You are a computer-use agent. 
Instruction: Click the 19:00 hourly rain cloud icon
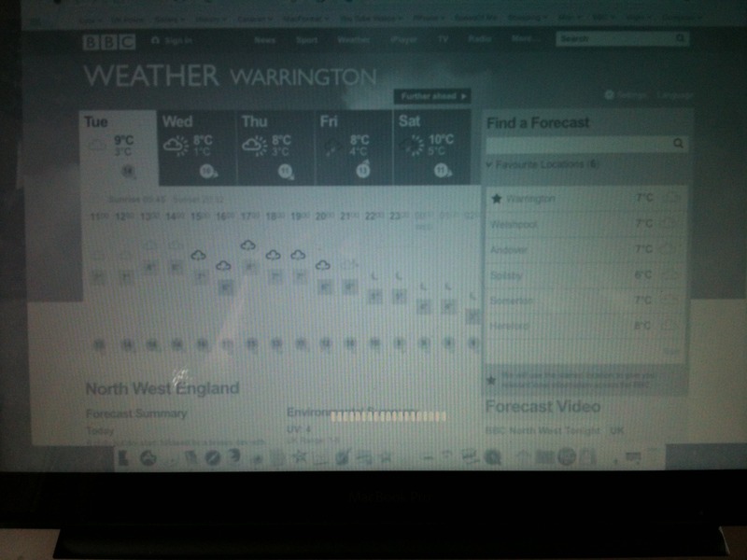pos(298,256)
